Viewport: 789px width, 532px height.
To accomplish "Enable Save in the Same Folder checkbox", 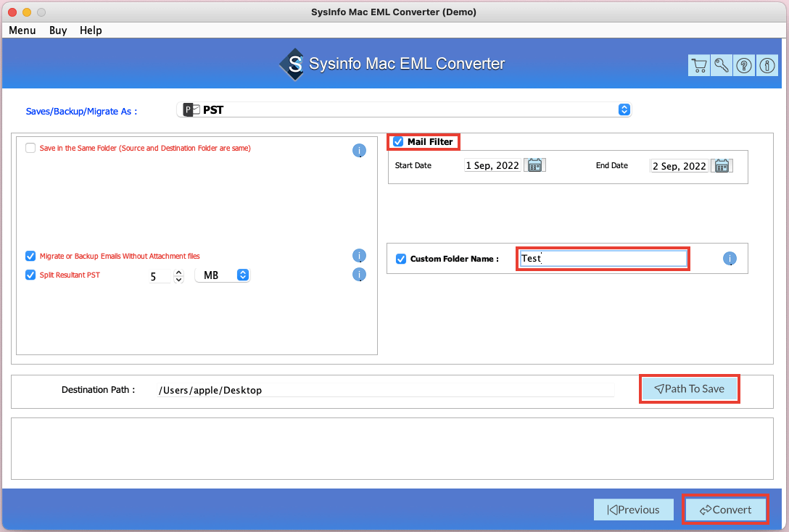I will pyautogui.click(x=30, y=148).
